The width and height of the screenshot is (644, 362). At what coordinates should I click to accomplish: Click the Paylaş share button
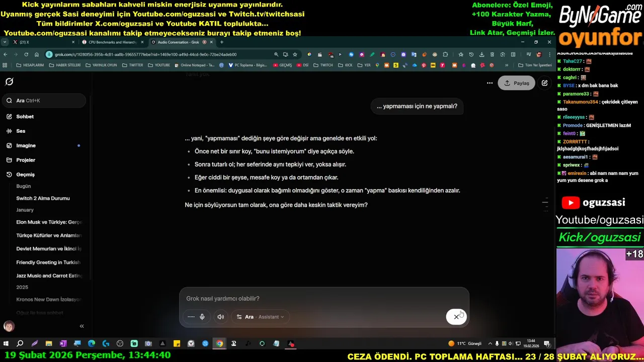coord(516,83)
